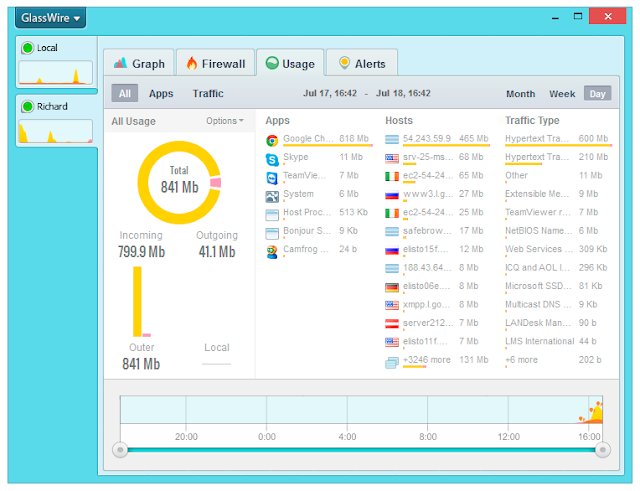Select the Google Ch... 818 Mb app row
Screen dimensions: 640x491
pos(319,140)
